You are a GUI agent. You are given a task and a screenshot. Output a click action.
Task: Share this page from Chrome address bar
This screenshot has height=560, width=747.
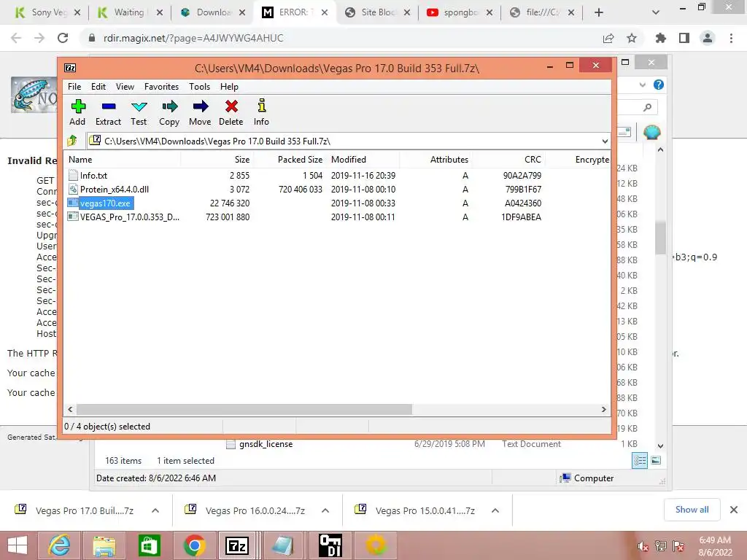coord(608,38)
